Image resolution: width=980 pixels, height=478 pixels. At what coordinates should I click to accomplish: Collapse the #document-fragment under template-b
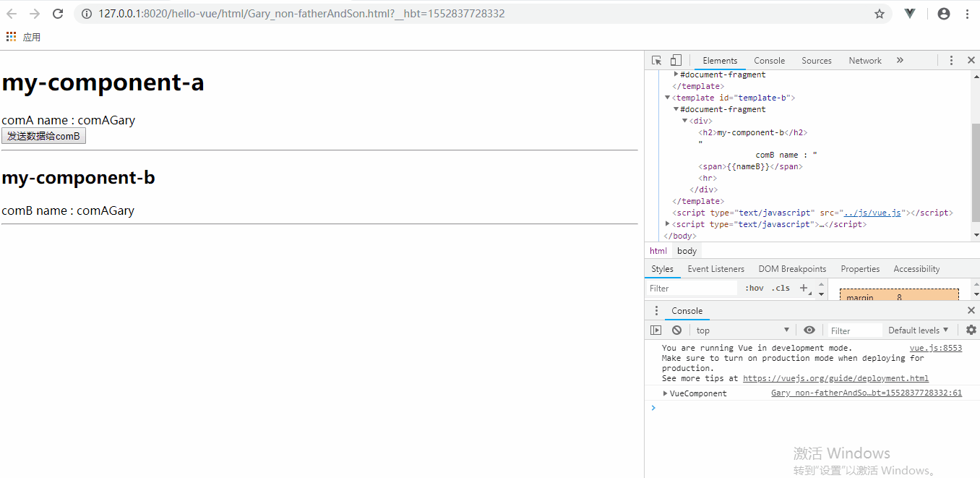click(676, 109)
